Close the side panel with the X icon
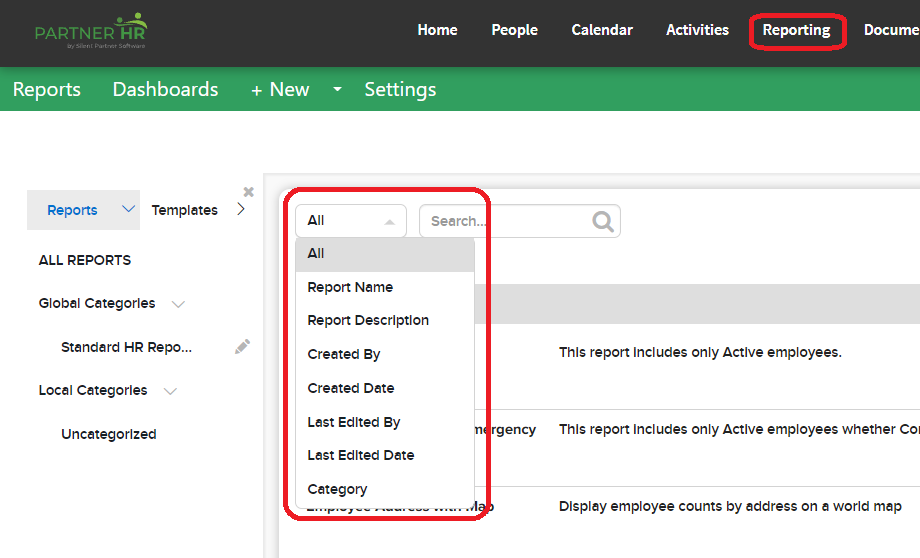This screenshot has height=558, width=920. 249,192
